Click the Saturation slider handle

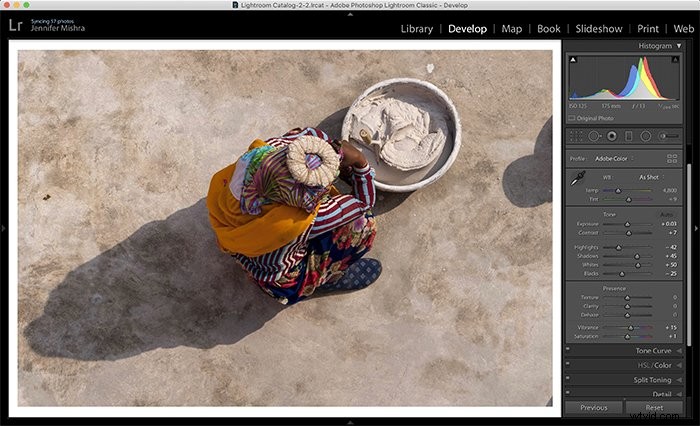click(x=627, y=337)
